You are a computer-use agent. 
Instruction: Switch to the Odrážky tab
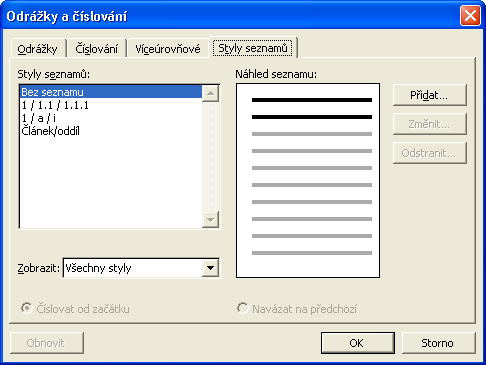coord(38,49)
